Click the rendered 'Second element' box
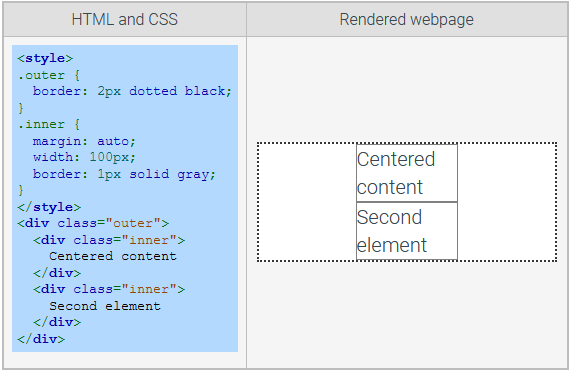Viewport: 570px width, 370px height. pos(407,231)
